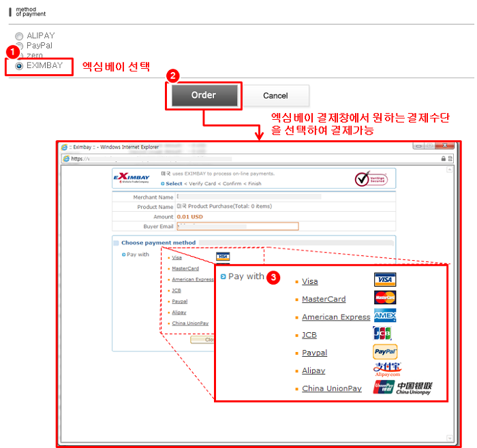Click the small Visa card icon in background list

(223, 257)
